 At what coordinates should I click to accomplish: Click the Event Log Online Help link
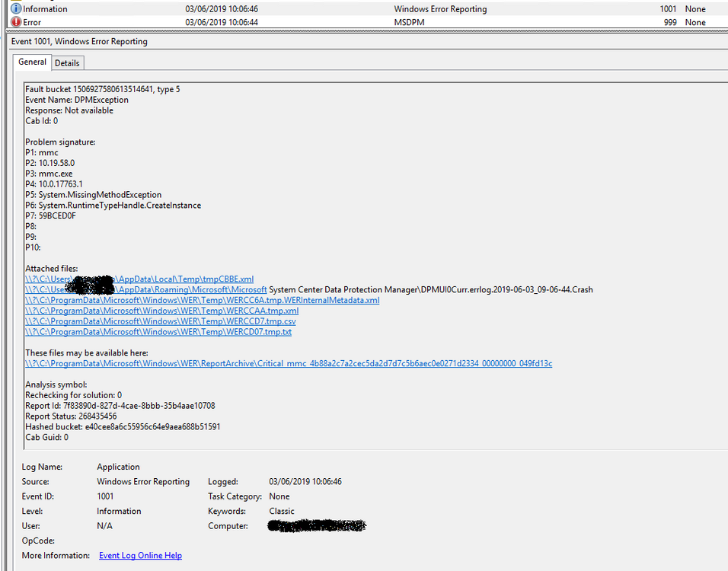point(140,556)
